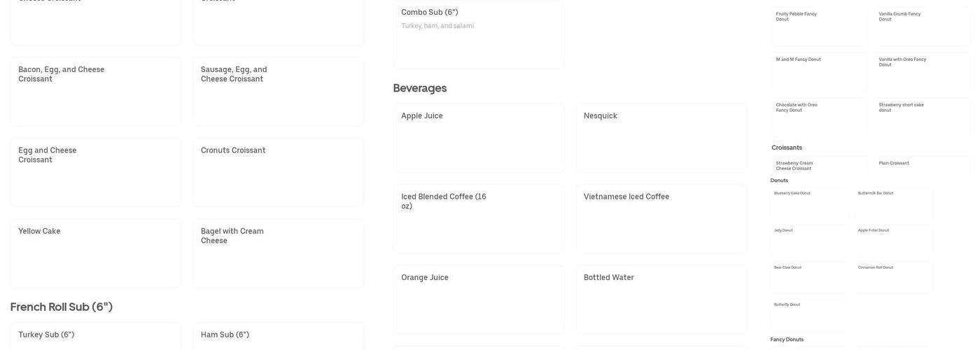
Task: Open the Blueberry Cake Donut thumbnail
Action: tap(809, 204)
